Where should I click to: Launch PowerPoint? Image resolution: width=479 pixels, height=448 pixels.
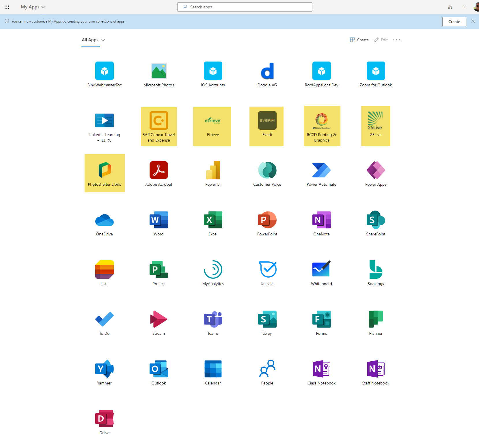coord(267,224)
